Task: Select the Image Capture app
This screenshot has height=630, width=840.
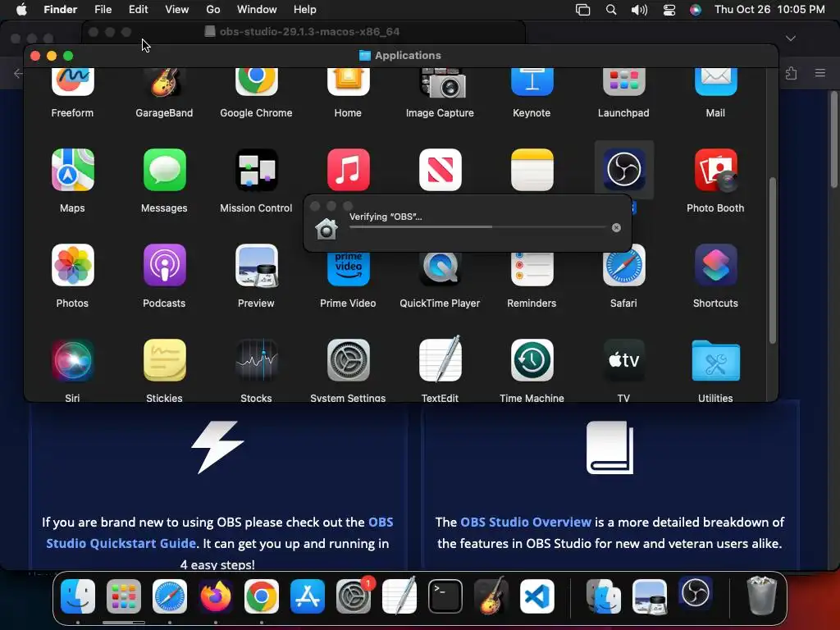Action: click(x=441, y=83)
